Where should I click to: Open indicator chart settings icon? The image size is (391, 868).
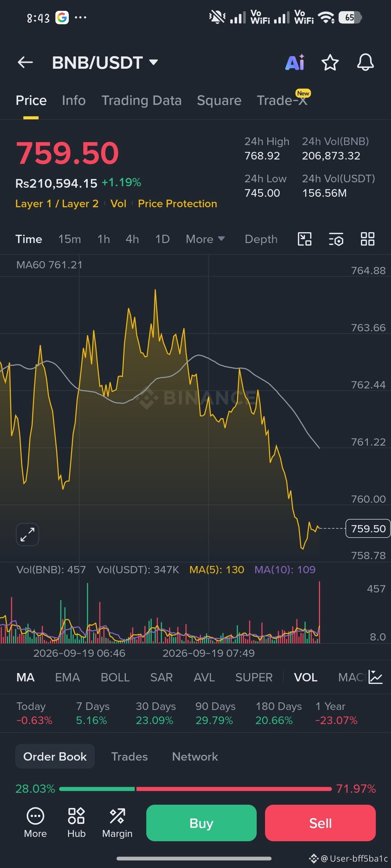pyautogui.click(x=375, y=677)
